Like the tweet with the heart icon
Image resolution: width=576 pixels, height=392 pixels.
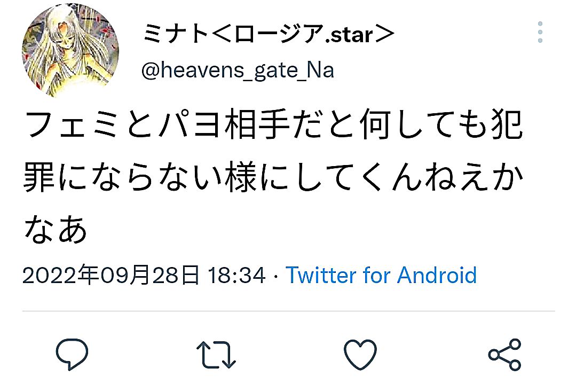360,354
